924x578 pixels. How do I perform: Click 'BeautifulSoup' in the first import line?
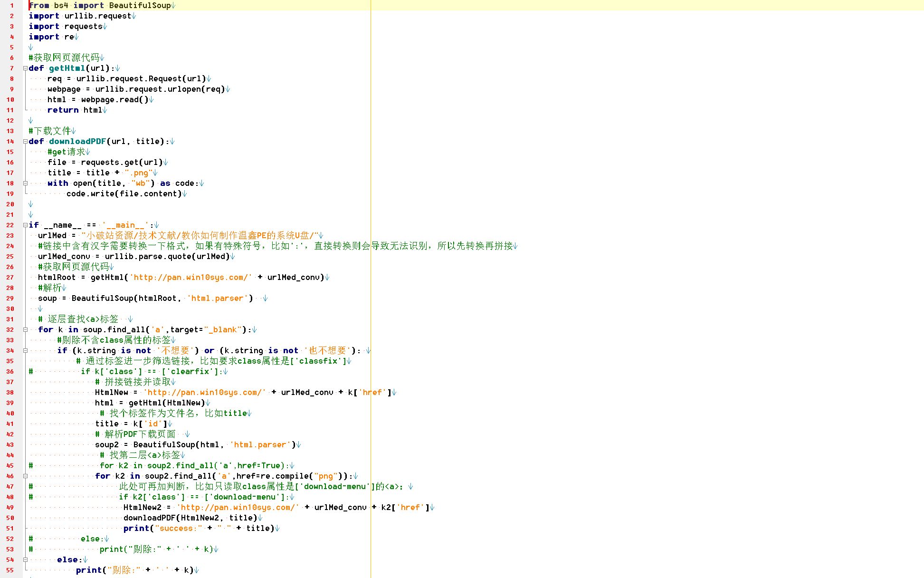(x=140, y=5)
